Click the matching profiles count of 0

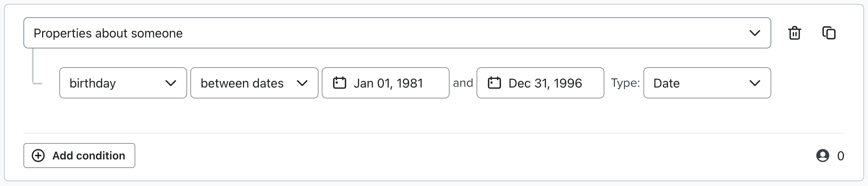[x=840, y=156]
